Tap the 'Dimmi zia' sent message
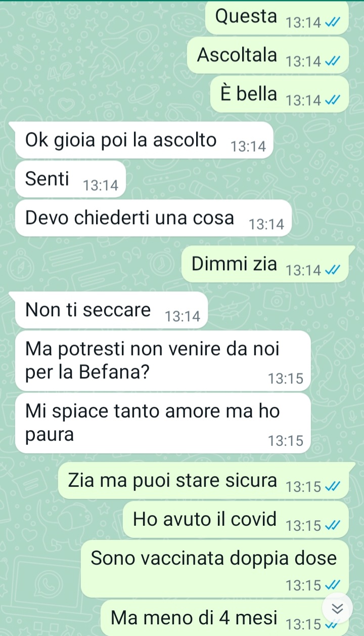 [268, 264]
